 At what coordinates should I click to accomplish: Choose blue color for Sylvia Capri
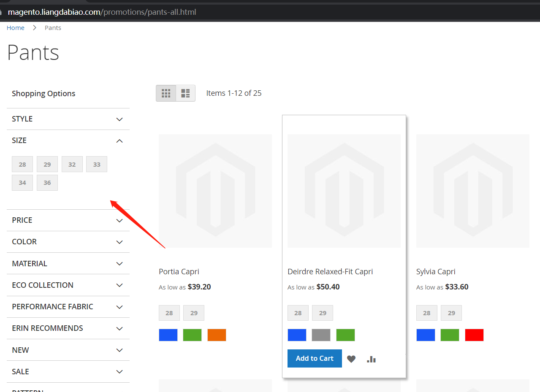[x=426, y=335]
